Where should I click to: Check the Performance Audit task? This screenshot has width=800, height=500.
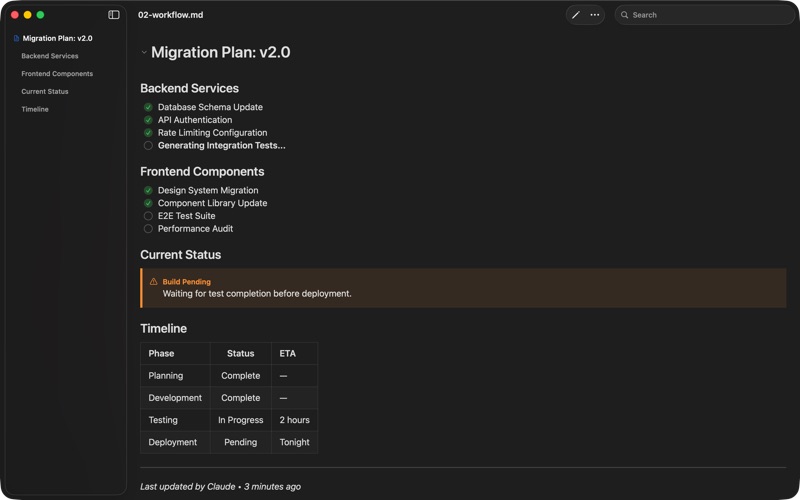(x=148, y=229)
